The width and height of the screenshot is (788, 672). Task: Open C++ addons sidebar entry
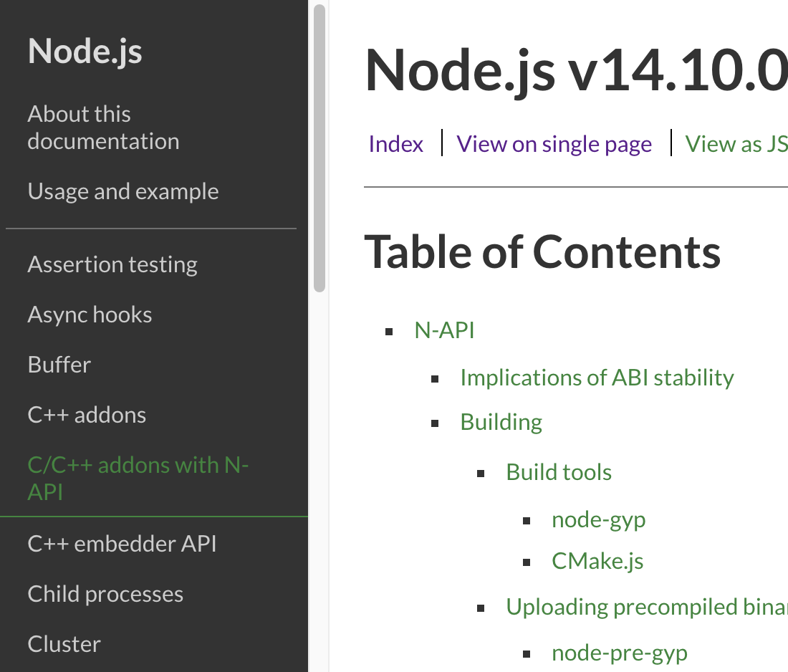tap(87, 415)
